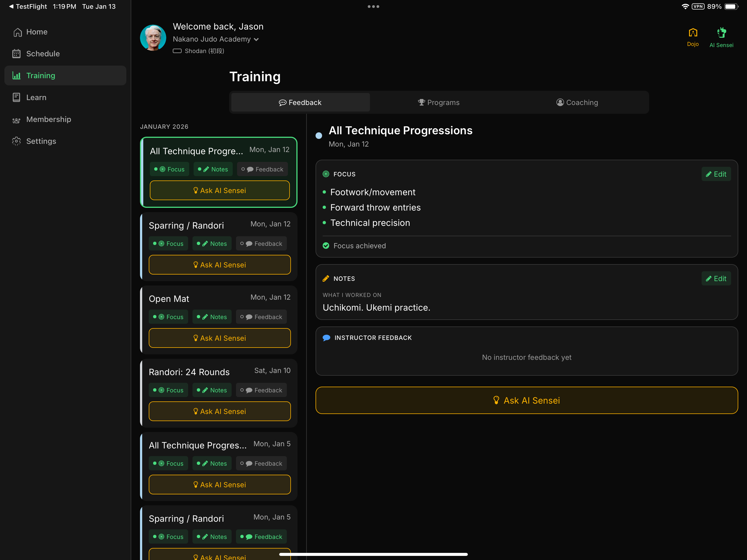Tap the Home icon in the sidebar

(17, 32)
